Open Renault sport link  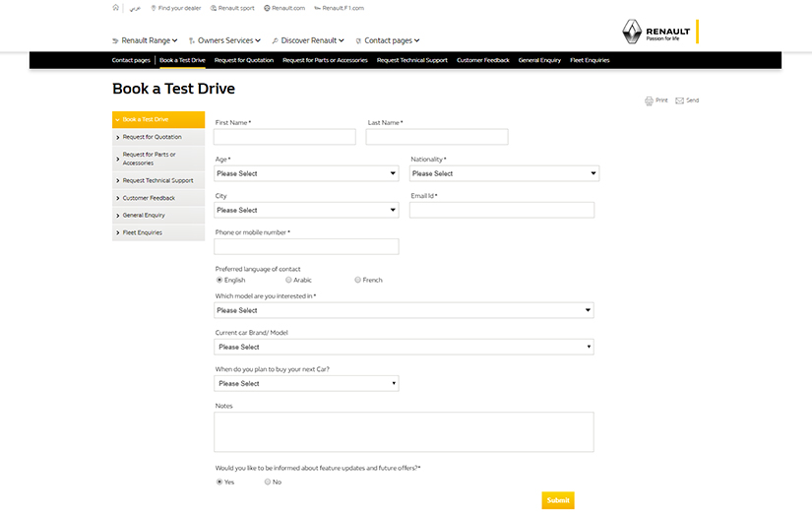click(232, 8)
